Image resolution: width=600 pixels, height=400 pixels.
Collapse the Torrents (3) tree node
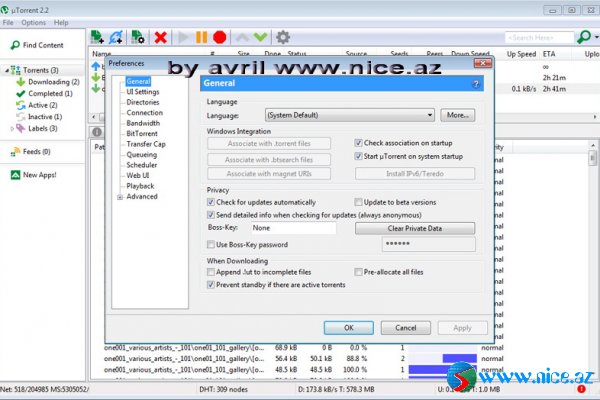coord(7,70)
